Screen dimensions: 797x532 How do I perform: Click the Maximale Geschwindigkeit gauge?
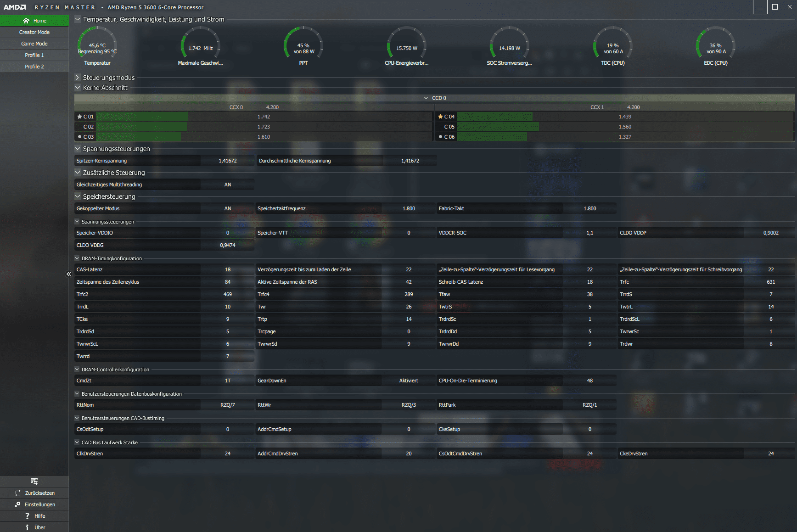[x=201, y=46]
